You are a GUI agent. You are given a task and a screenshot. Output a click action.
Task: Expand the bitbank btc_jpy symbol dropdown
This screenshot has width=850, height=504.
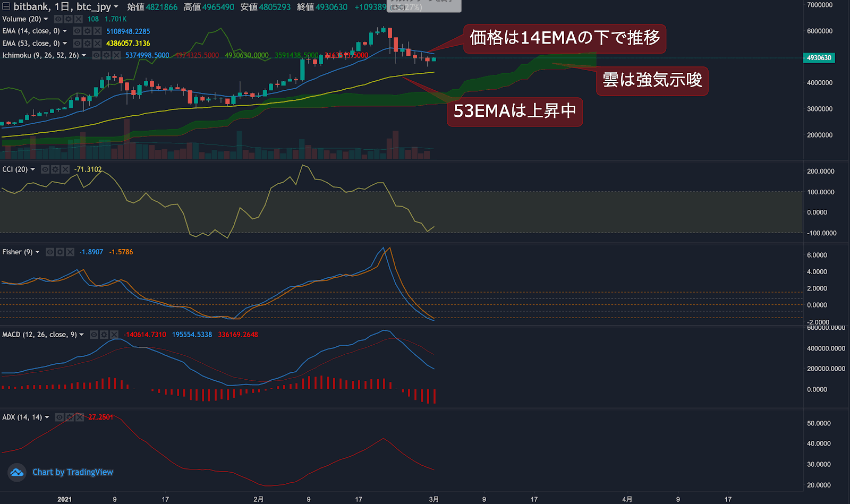tap(116, 7)
